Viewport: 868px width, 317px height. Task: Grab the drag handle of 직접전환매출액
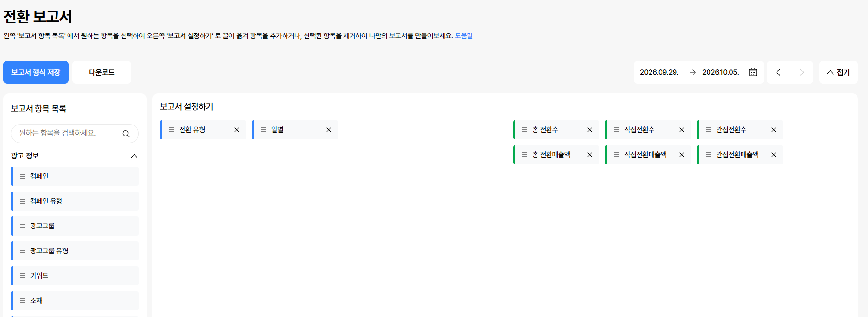(x=617, y=155)
